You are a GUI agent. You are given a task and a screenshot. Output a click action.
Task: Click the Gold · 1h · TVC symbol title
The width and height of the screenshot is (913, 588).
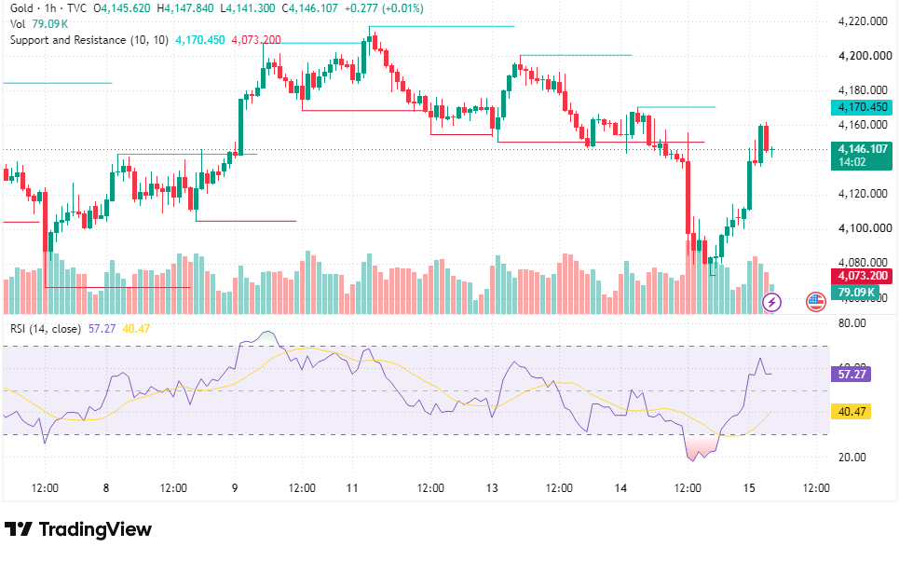[x=48, y=8]
